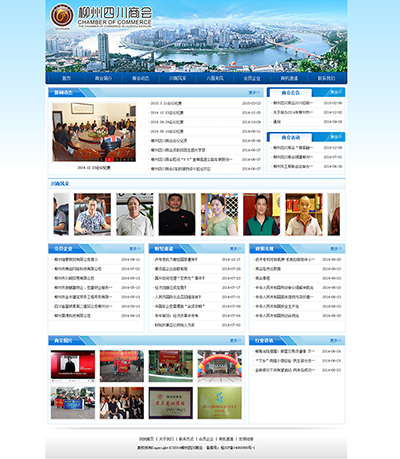
Task: Open 更多 arrow link in 政策法规 section
Action: (336, 248)
